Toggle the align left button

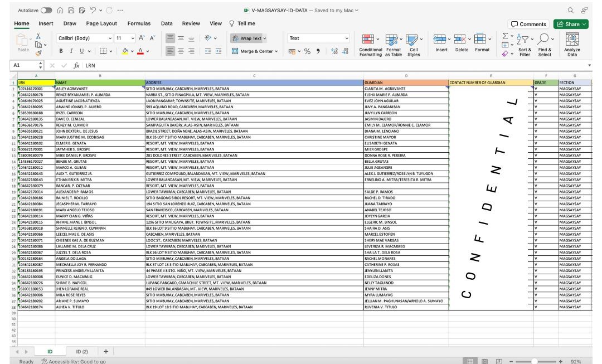pyautogui.click(x=170, y=51)
